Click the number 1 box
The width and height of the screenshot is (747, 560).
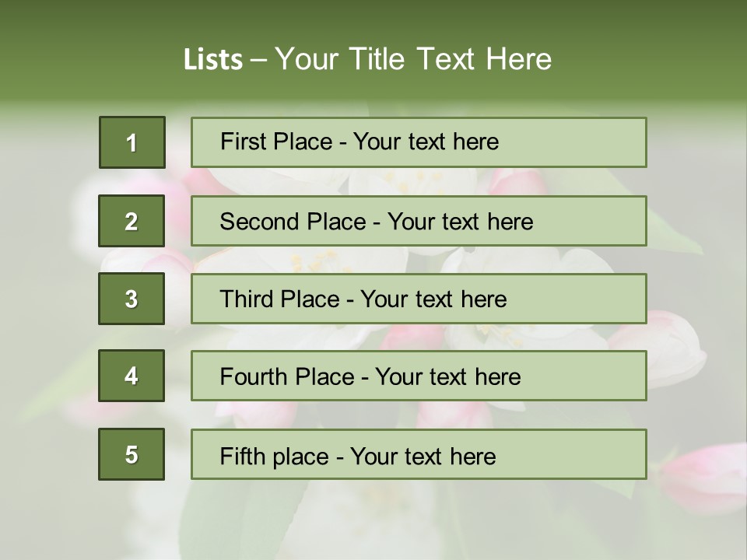pos(132,142)
